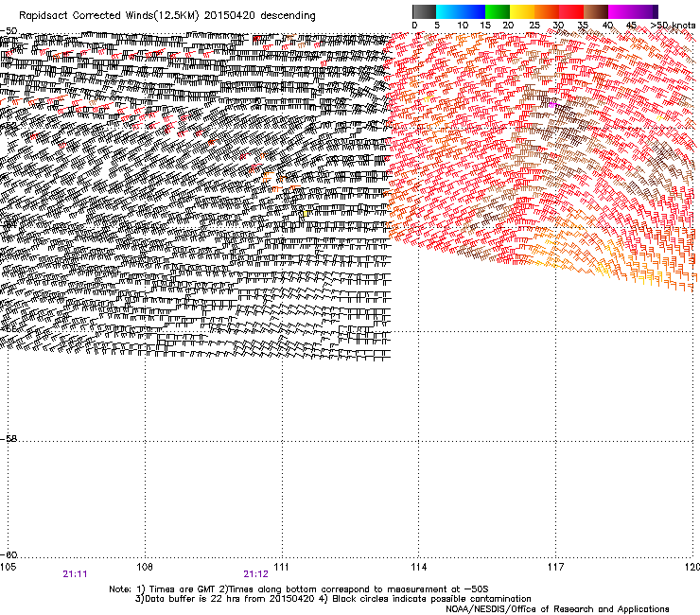Click the title 'Rapidscat Corrected Winds(12.5KM) 20150420 descending'
700x615 pixels.
167,16
